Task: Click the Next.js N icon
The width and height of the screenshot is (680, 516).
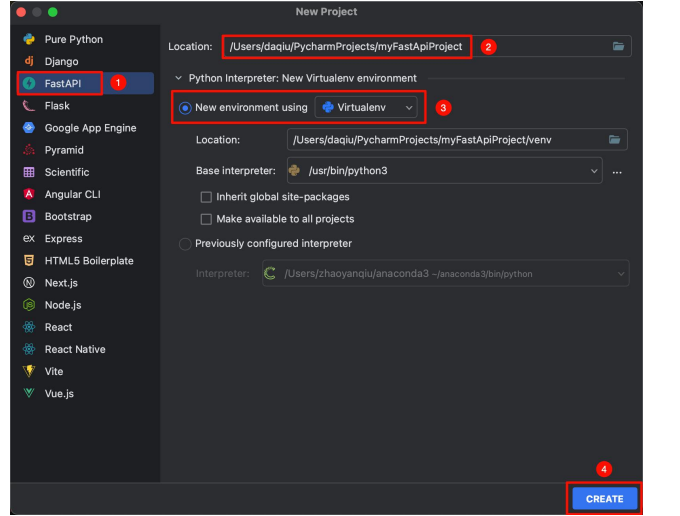Action: click(x=29, y=283)
